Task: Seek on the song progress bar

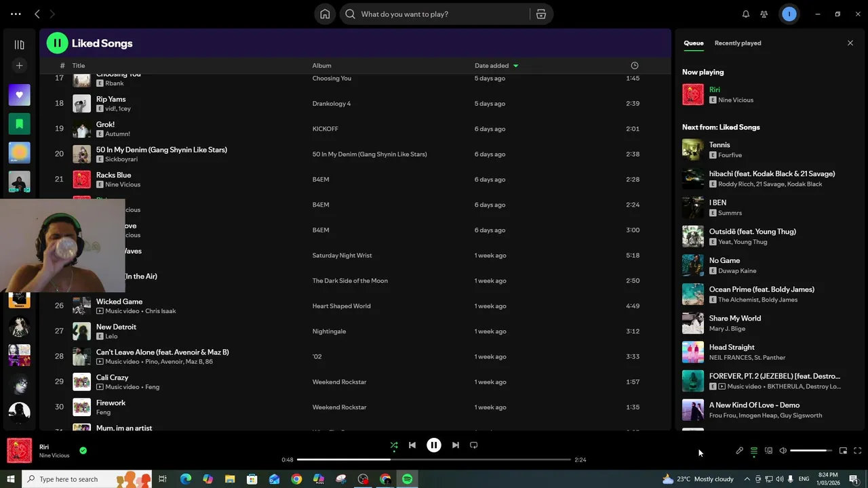Action: (434, 460)
